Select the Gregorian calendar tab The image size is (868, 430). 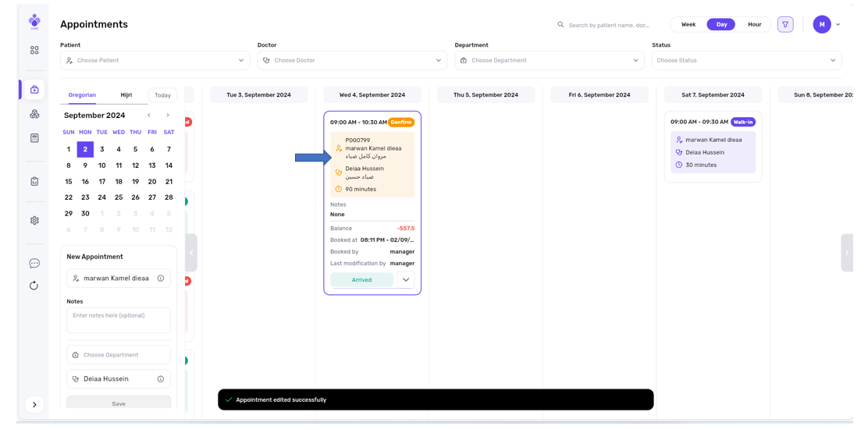[82, 95]
